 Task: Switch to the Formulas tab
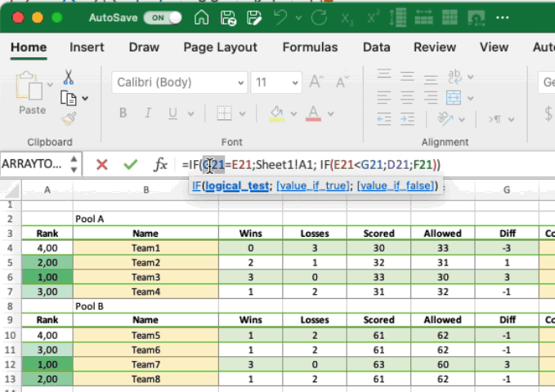click(x=310, y=47)
